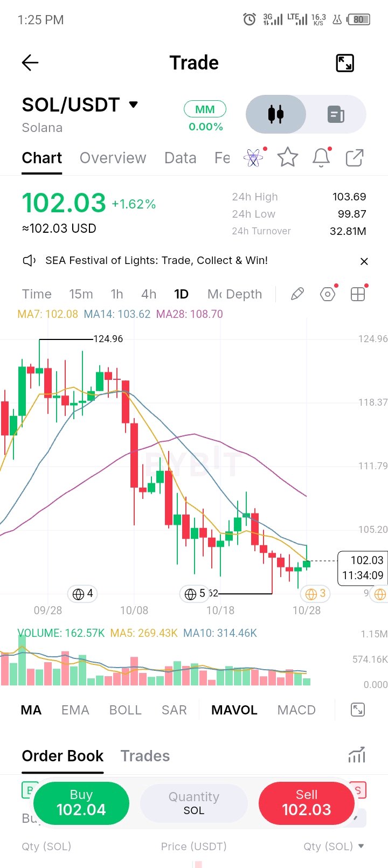Viewport: 388px width, 868px height.
Task: Expand indicator panel to fullscreen
Action: tap(358, 710)
